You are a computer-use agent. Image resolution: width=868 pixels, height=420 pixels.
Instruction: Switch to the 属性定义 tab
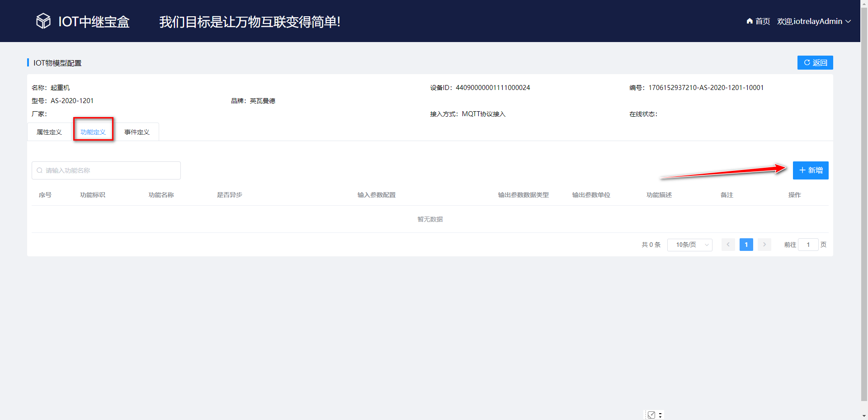click(49, 132)
